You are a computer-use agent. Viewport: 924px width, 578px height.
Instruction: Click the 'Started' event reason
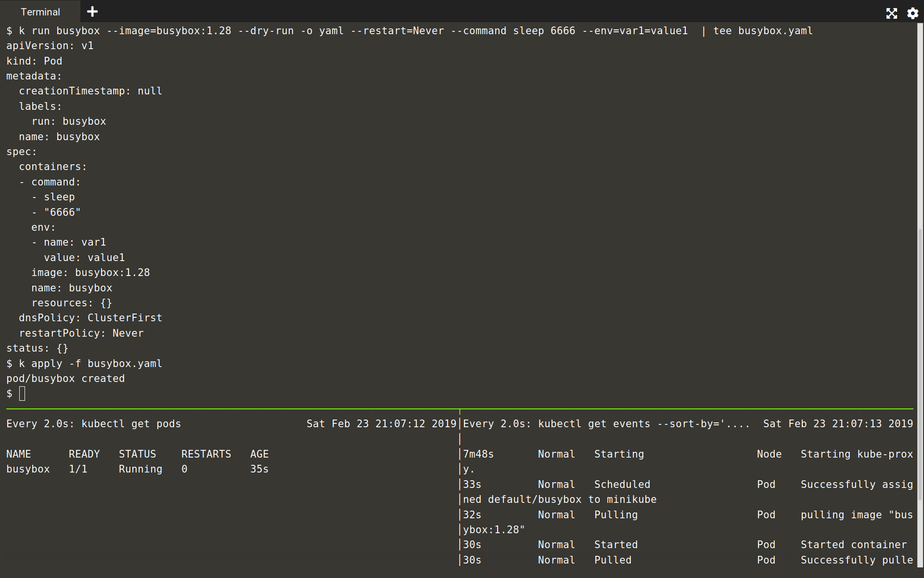[616, 545]
